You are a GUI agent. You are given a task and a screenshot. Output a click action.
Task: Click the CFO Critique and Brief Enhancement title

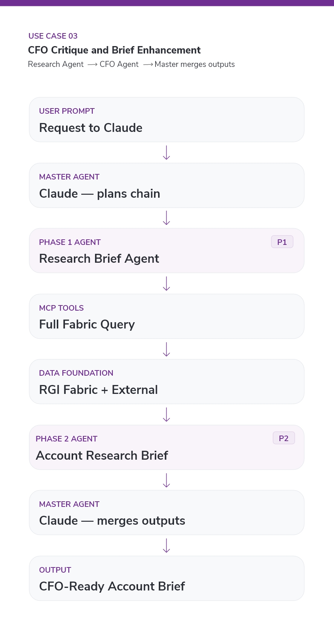(x=114, y=50)
